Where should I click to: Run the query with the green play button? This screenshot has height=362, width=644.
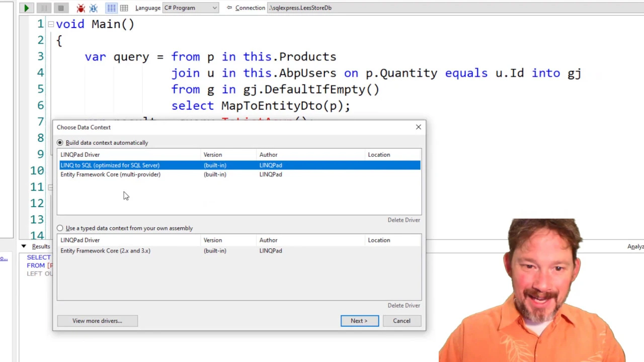coord(26,8)
